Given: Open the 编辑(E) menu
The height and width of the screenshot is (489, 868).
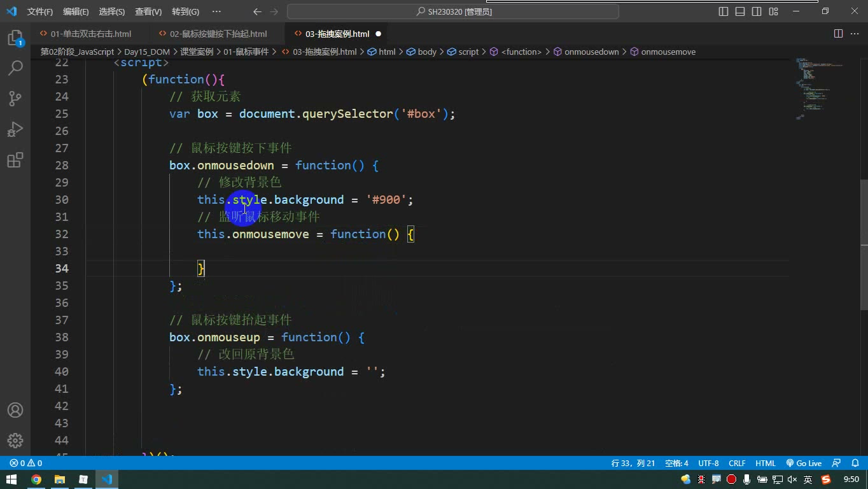Looking at the screenshot, I should pyautogui.click(x=76, y=11).
